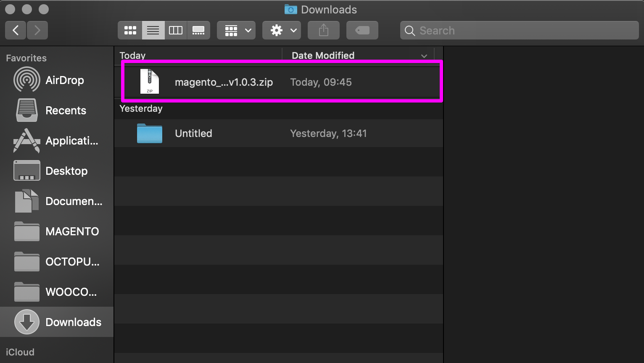
Task: Click the Recents drawer icon
Action: [27, 110]
